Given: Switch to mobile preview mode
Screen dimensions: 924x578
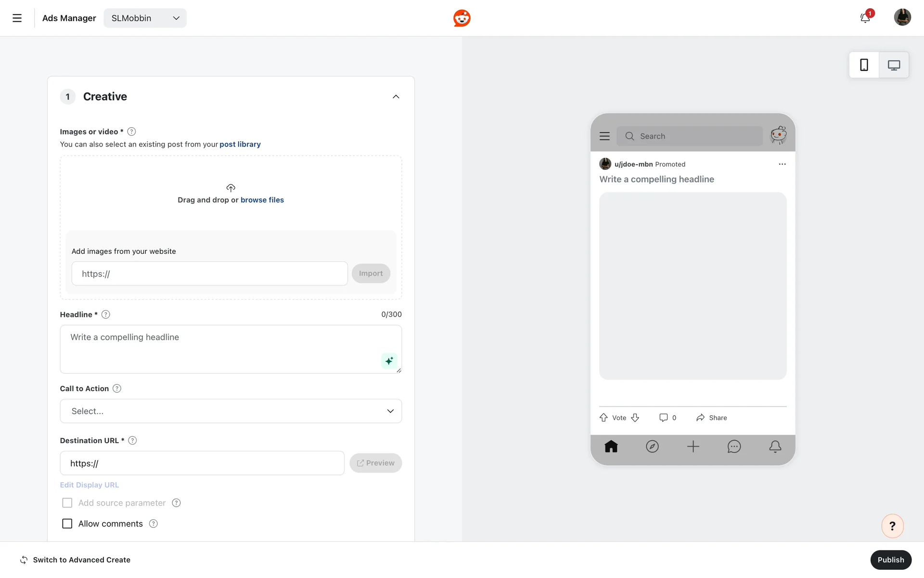Looking at the screenshot, I should coord(864,65).
